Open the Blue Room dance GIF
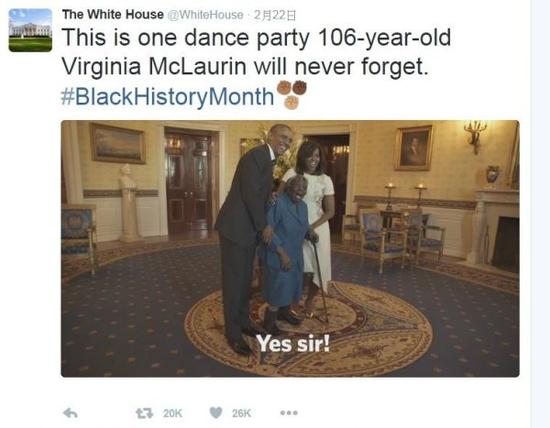This screenshot has height=428, width=550. click(290, 249)
